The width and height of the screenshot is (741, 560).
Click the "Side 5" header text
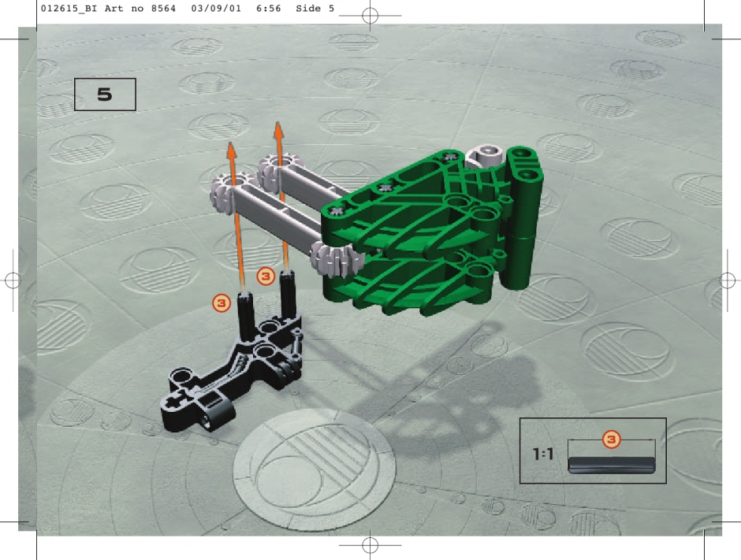click(315, 9)
